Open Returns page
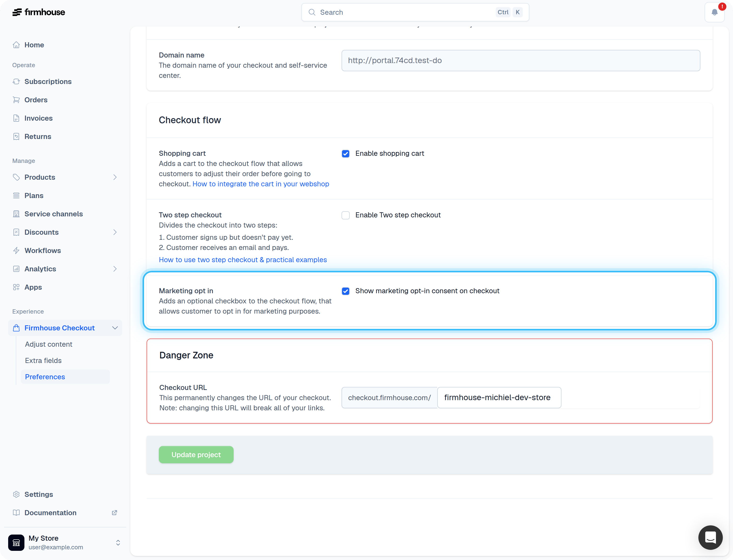 pos(38,136)
